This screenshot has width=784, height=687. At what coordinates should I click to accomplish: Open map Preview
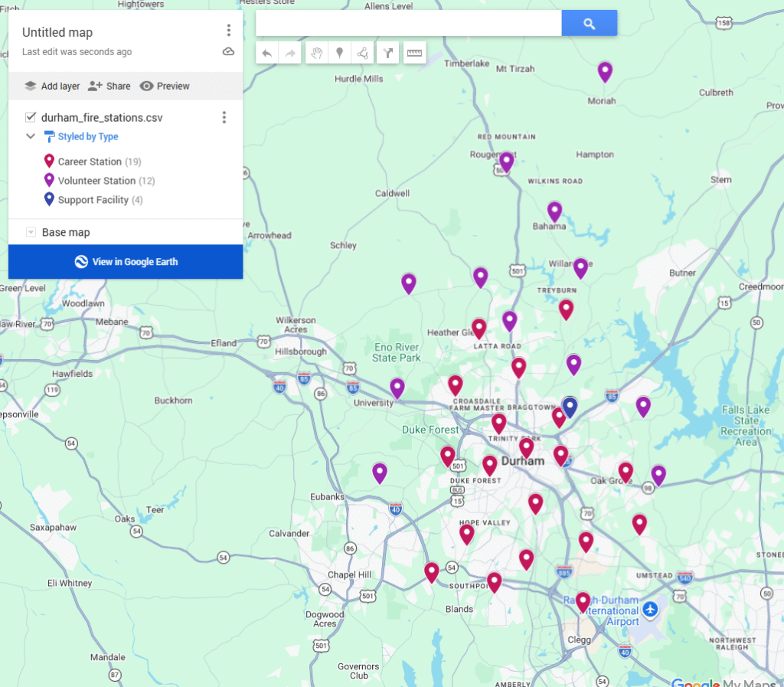[x=165, y=86]
